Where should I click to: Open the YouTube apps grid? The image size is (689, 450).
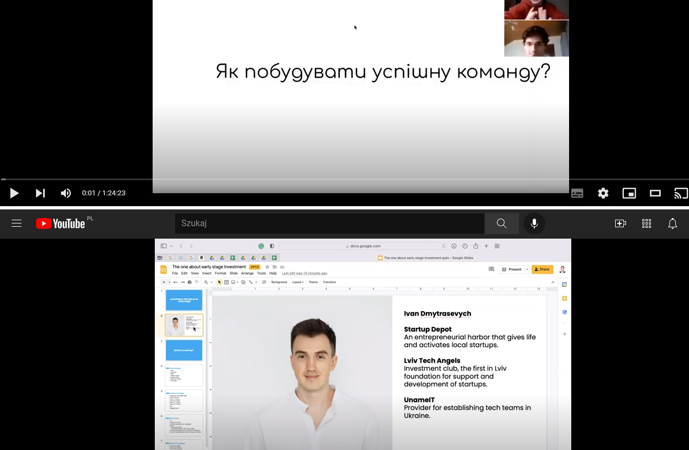tap(646, 224)
